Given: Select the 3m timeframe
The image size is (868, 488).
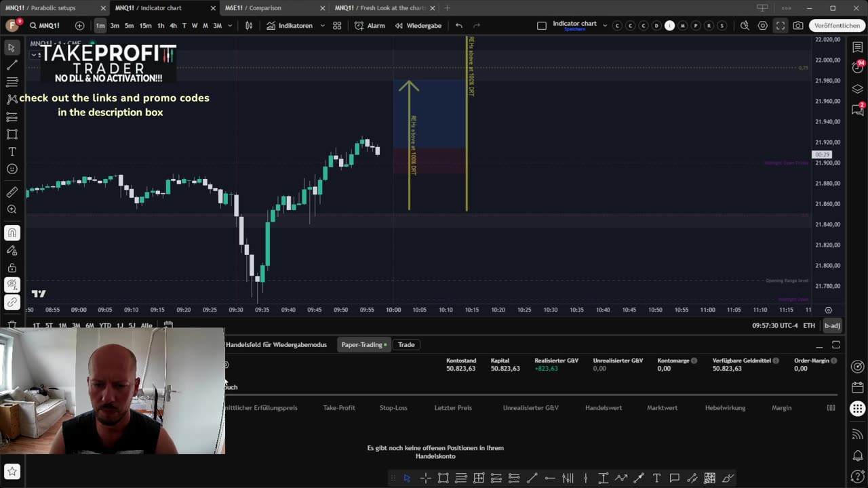Looking at the screenshot, I should (x=115, y=26).
